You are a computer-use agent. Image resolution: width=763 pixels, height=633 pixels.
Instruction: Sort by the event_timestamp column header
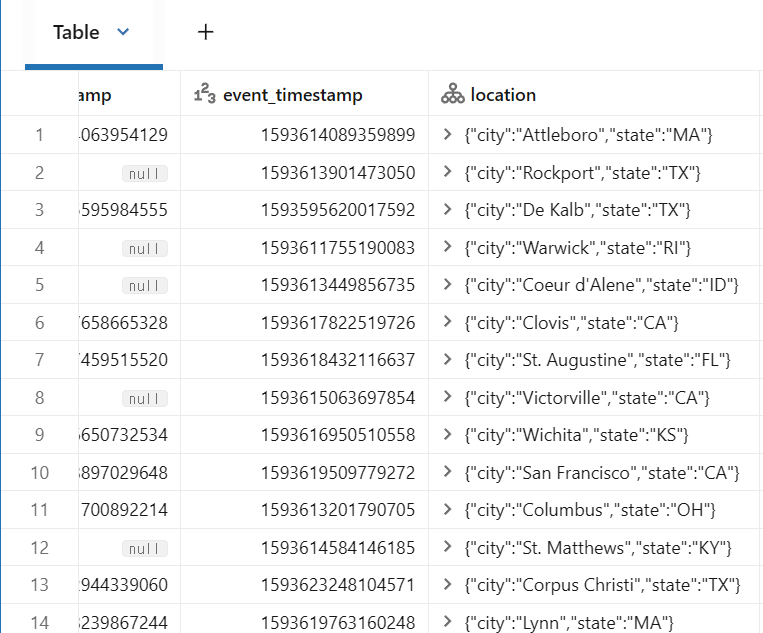click(292, 95)
